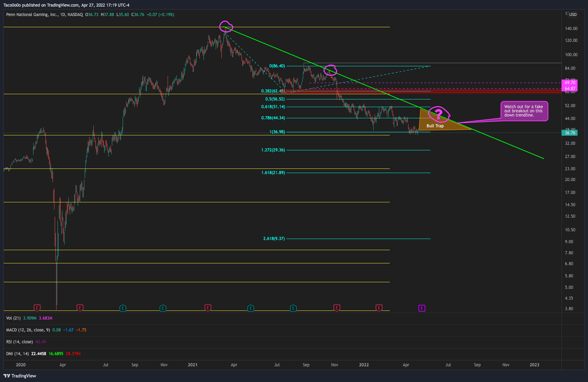This screenshot has height=382, width=588.
Task: Click the 28.3784 red DMI value
Action: [73, 354]
